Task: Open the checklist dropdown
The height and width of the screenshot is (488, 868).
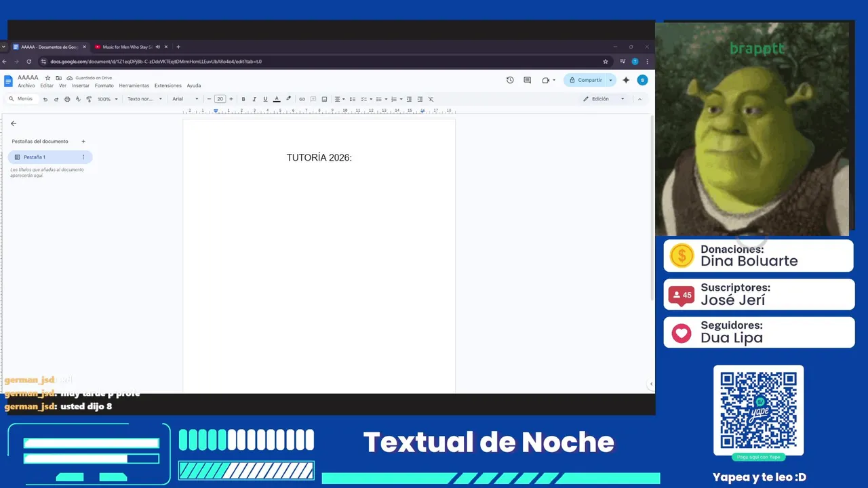Action: click(x=366, y=99)
